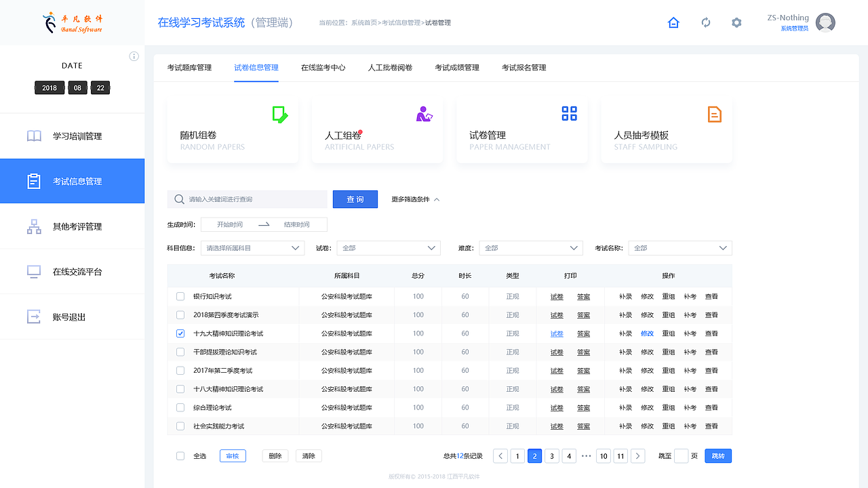Select the 学习培训管理 book icon in sidebar
The height and width of the screenshot is (488, 868).
(x=34, y=136)
